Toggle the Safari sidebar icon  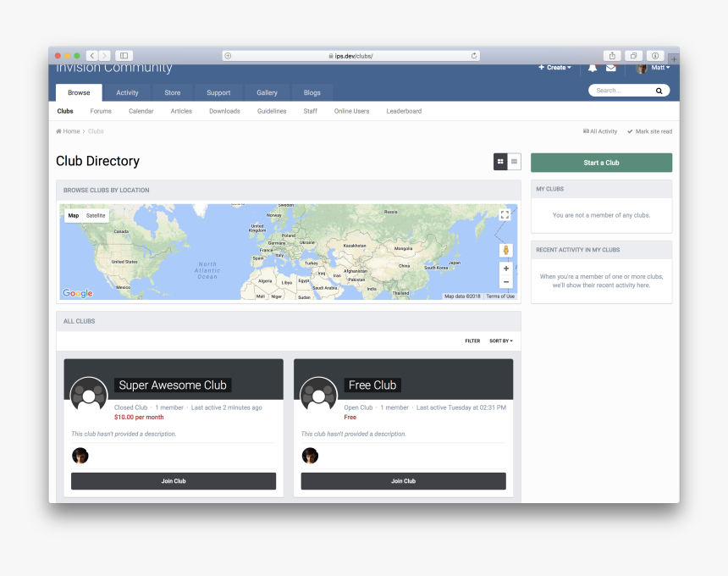(124, 56)
